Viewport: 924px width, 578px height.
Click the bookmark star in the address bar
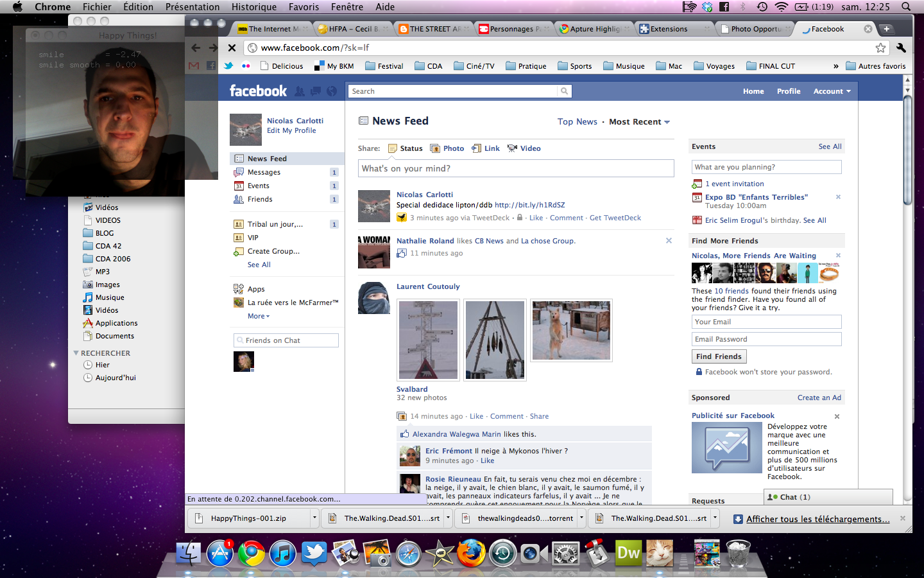coord(880,48)
